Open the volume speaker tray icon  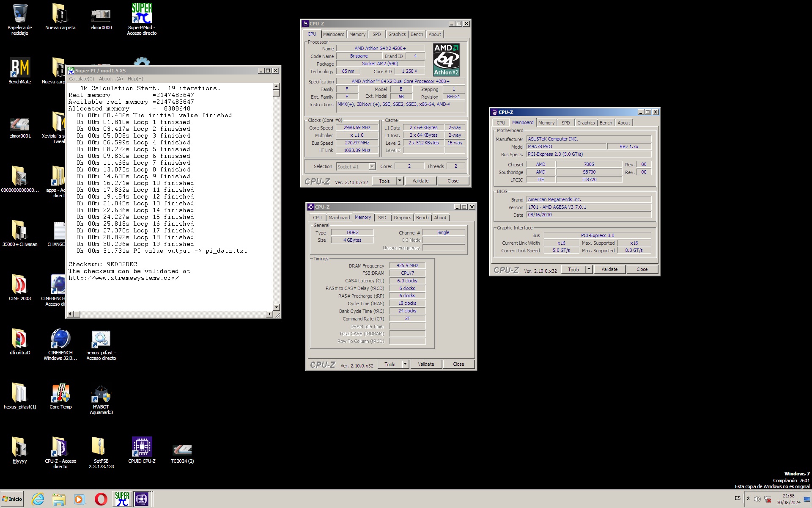tap(757, 499)
